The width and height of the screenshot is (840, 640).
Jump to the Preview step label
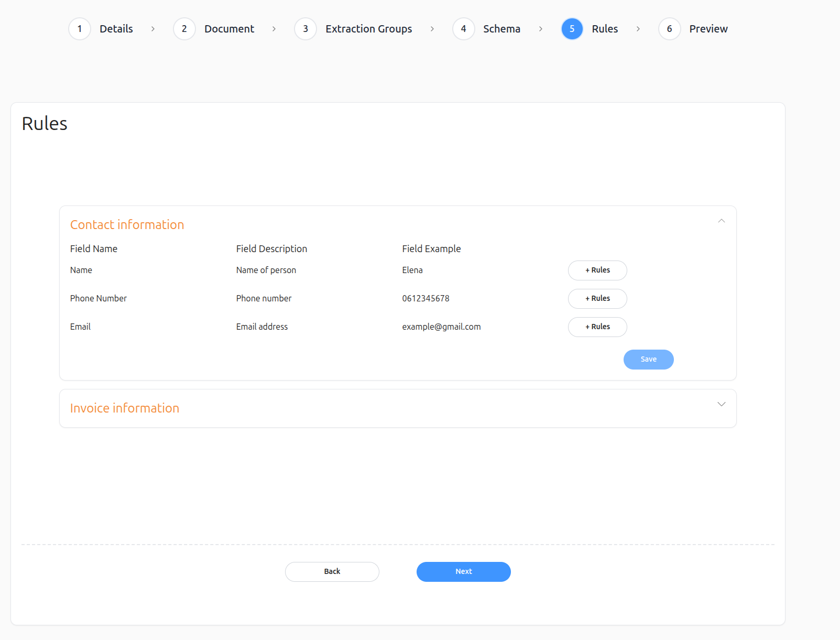pyautogui.click(x=708, y=29)
